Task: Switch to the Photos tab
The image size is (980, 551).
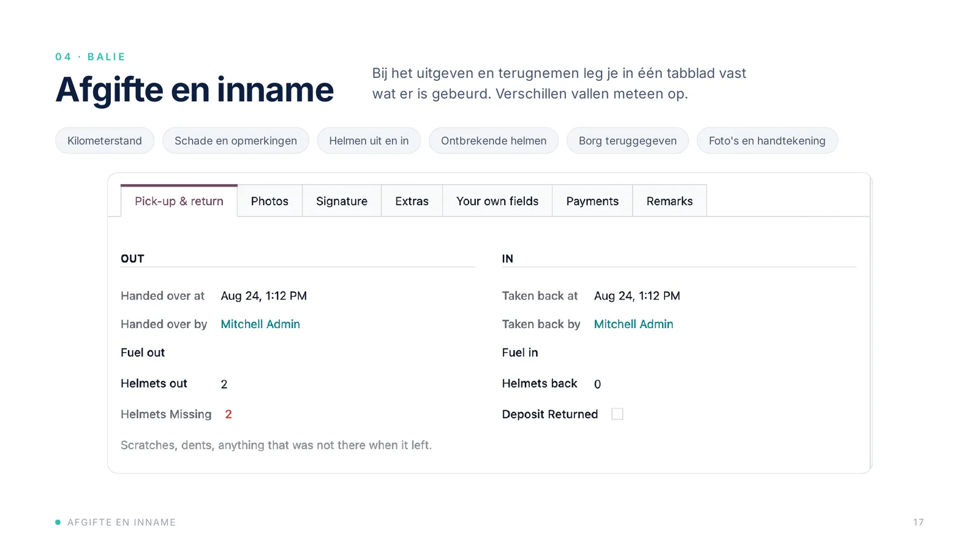Action: (269, 201)
